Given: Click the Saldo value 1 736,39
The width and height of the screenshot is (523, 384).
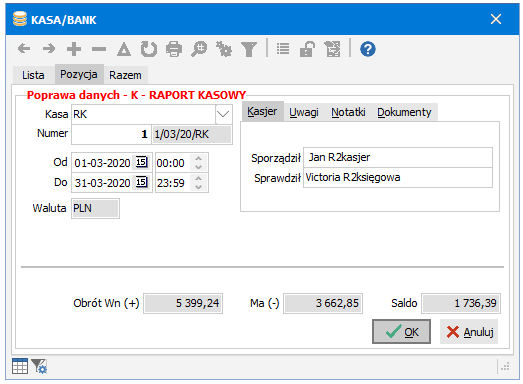Looking at the screenshot, I should 461,303.
